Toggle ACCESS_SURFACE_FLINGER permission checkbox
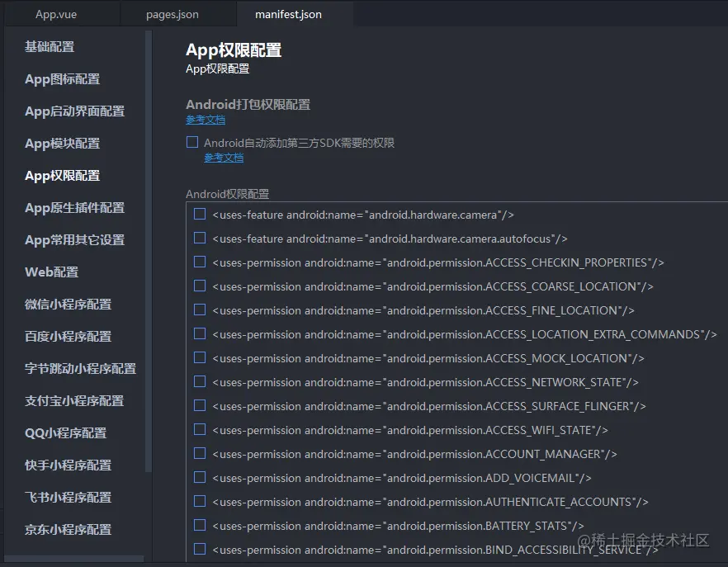 200,405
